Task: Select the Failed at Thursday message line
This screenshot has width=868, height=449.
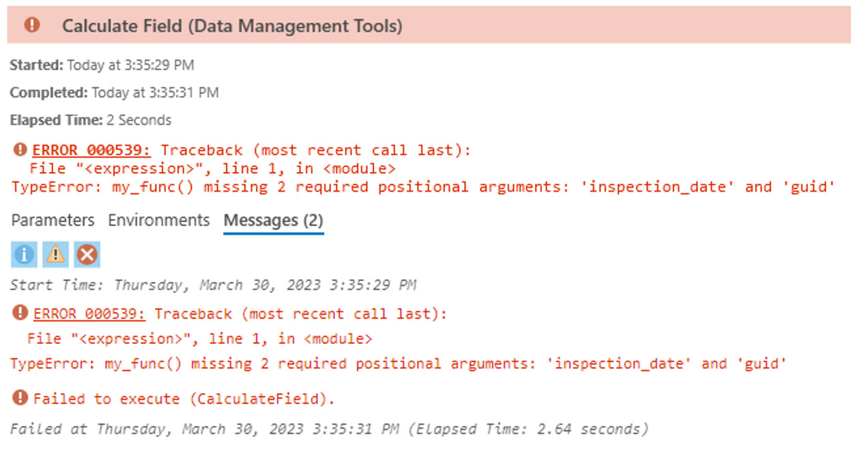Action: pos(329,429)
